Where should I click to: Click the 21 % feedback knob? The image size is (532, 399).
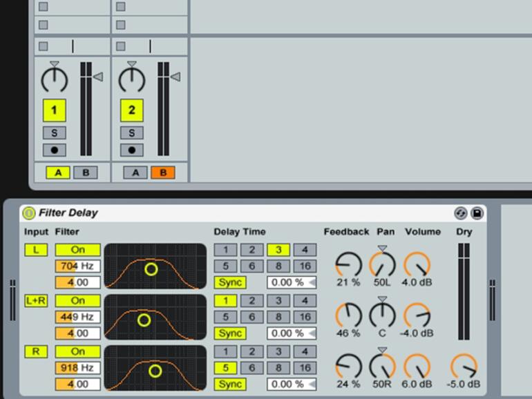coord(348,264)
